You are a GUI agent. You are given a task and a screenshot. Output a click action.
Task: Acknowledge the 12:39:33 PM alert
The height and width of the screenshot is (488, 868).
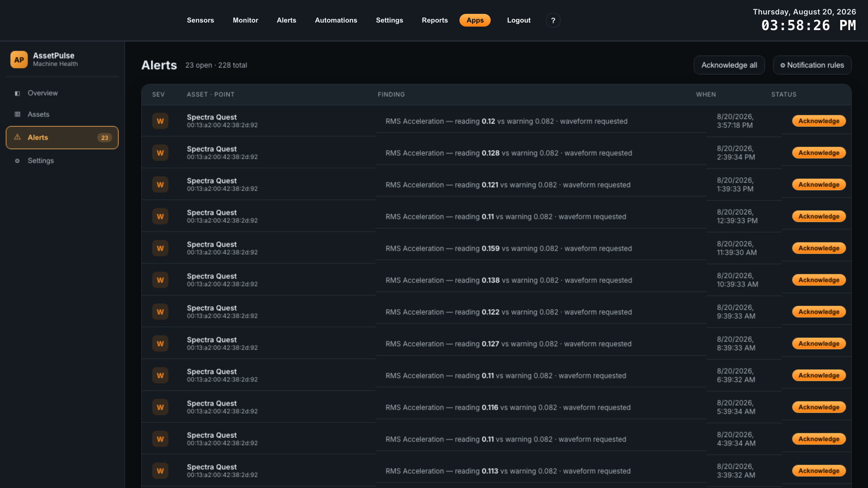coord(819,217)
